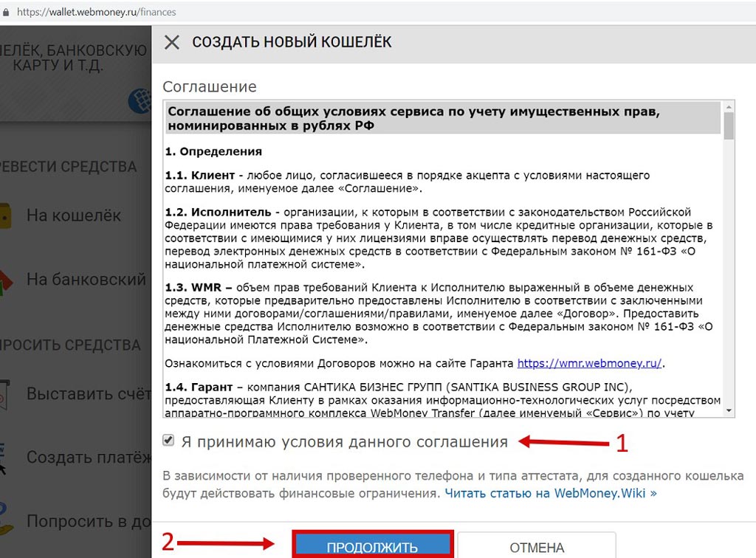Click the ПРОДОЛЖИТЬ button
This screenshot has height=558, width=756.
coord(372,546)
